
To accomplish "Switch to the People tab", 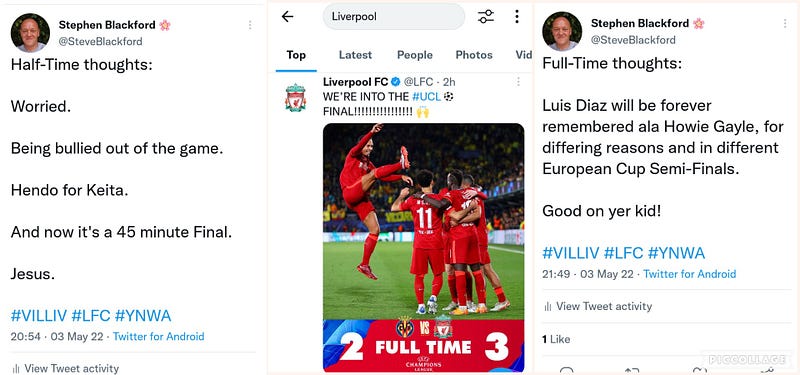I will click(x=415, y=55).
